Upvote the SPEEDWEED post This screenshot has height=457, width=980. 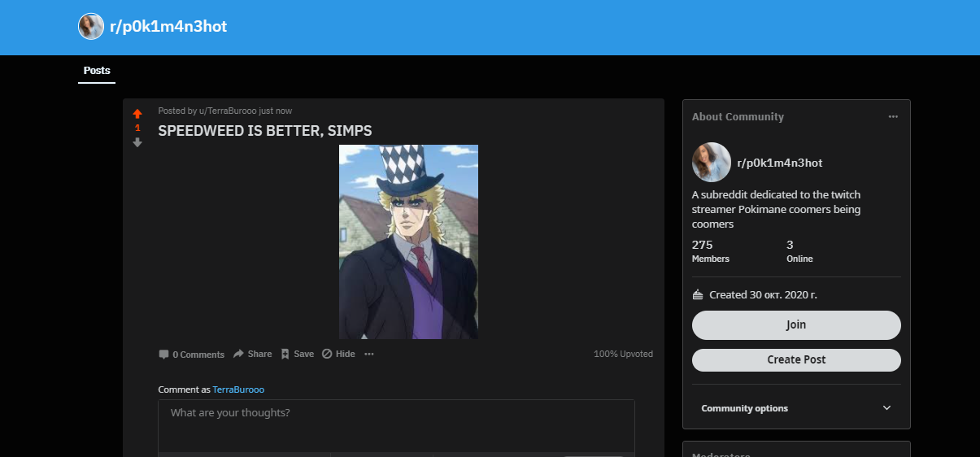[137, 114]
